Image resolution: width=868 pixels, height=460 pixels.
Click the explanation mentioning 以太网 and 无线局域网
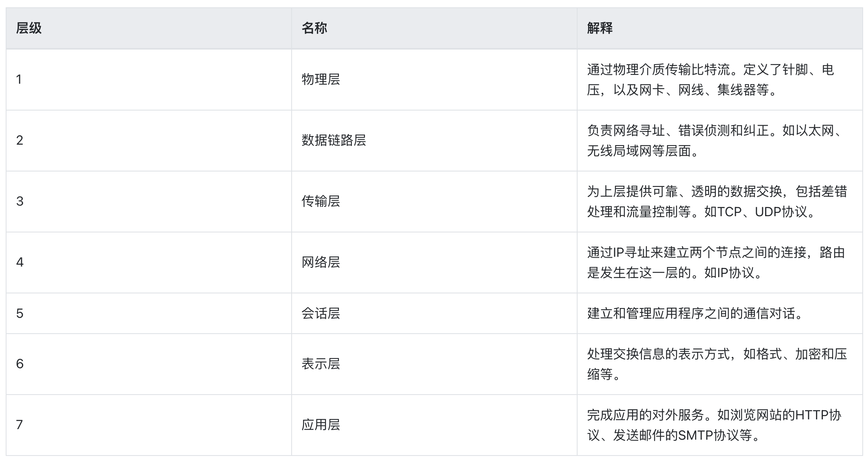coord(716,141)
